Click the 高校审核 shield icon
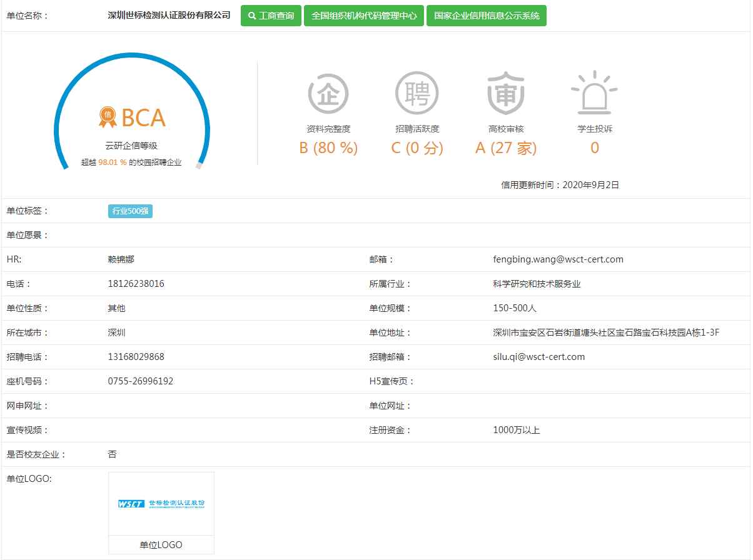Screen dimensions: 753x560 click(505, 93)
